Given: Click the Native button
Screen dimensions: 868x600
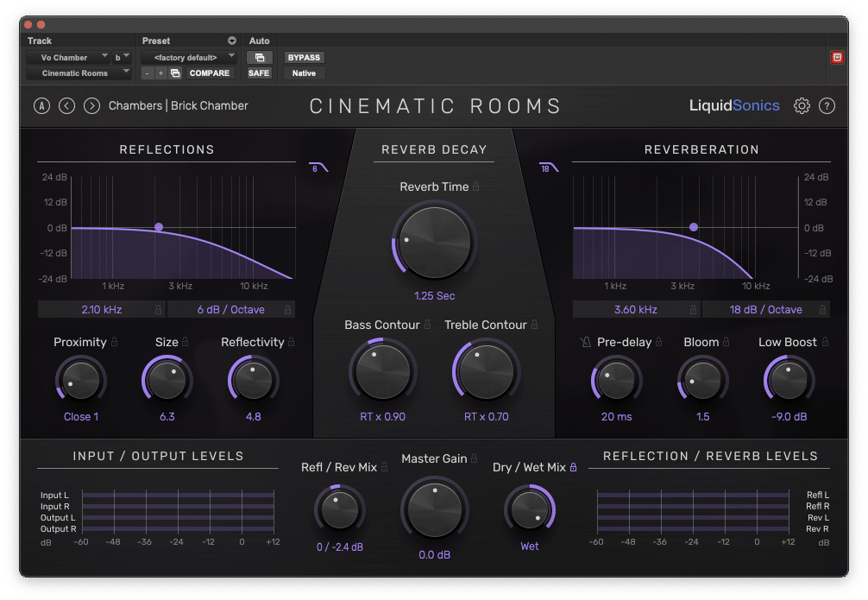Looking at the screenshot, I should click(304, 73).
